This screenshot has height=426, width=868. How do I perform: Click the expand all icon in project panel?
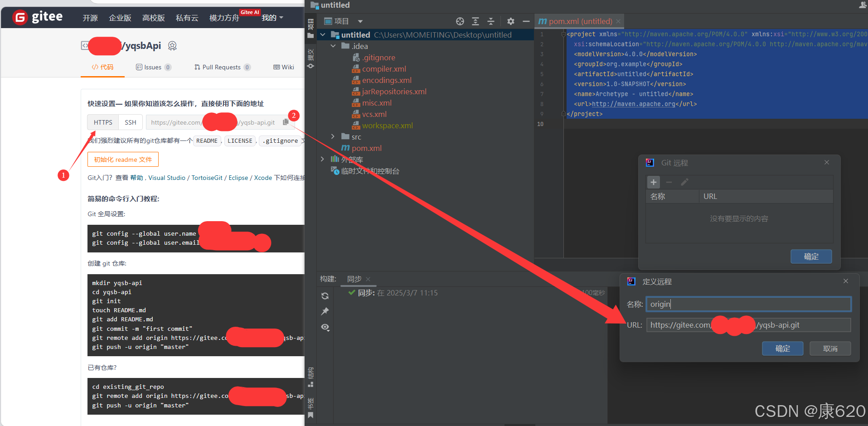[x=475, y=21]
